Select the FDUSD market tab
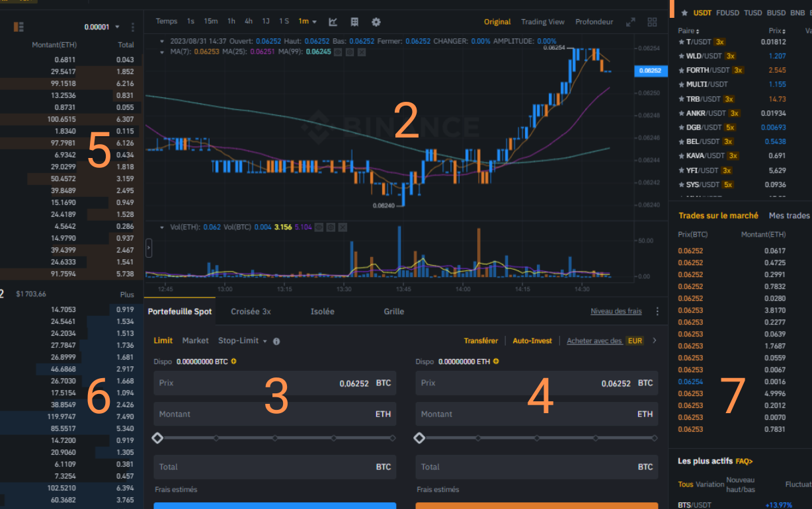Image resolution: width=812 pixels, height=509 pixels. click(727, 13)
